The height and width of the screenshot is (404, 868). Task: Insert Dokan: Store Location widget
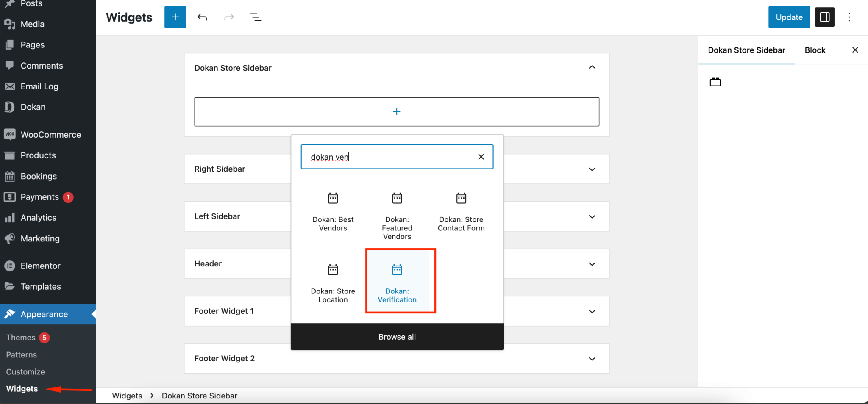(x=333, y=284)
